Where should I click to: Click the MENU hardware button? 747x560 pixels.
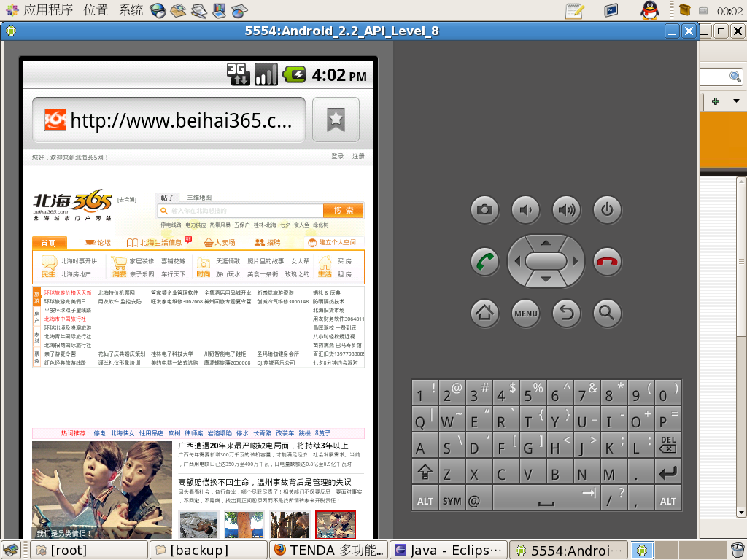click(525, 314)
